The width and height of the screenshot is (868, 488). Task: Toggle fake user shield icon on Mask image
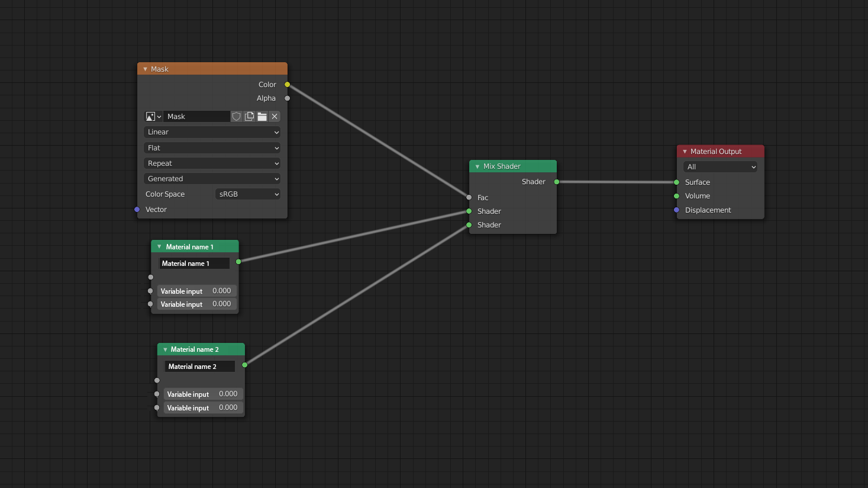(x=237, y=117)
